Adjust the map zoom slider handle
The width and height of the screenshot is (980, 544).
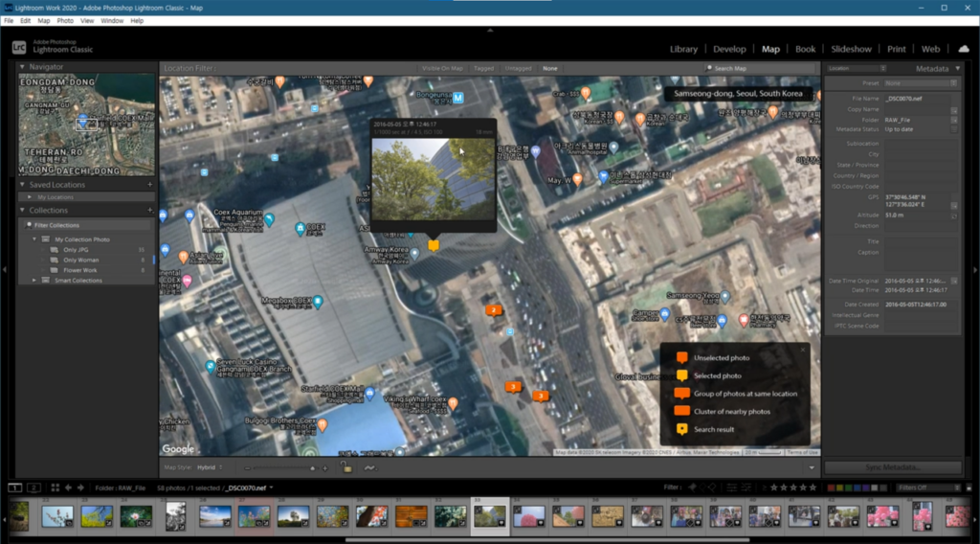pos(313,467)
